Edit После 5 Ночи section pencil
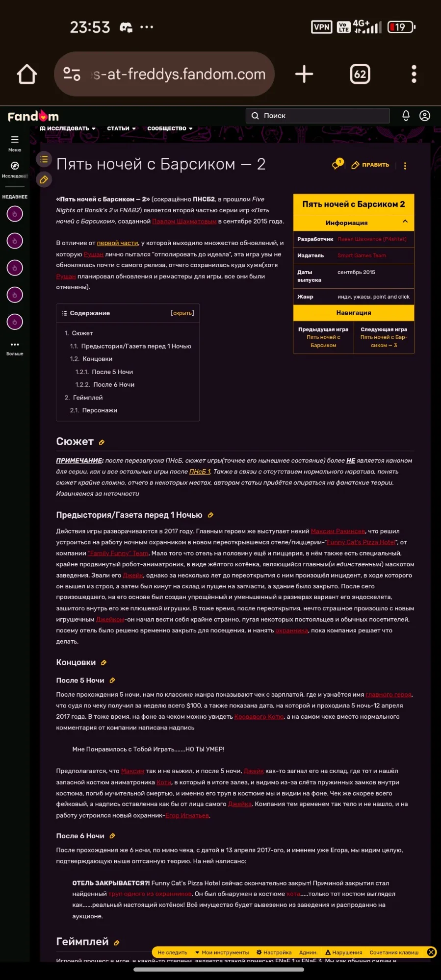The height and width of the screenshot is (980, 441). (x=112, y=680)
